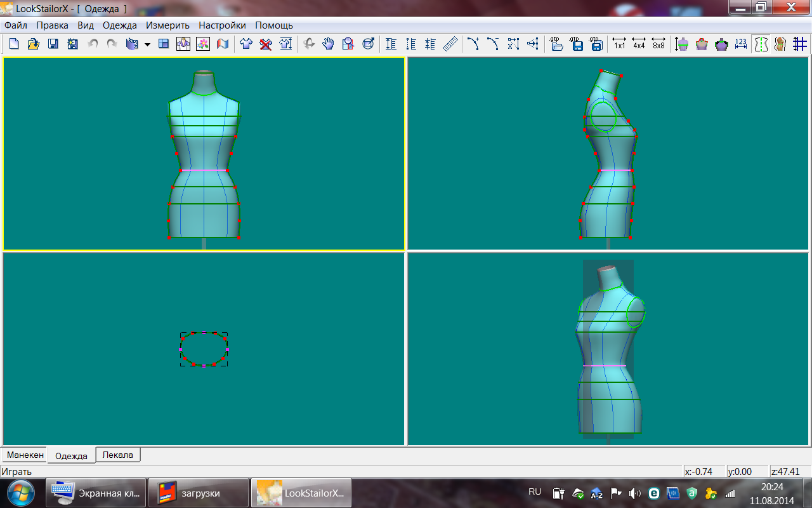Screen dimensions: 812x508
Task: Click the delete garment icon with red X
Action: click(x=266, y=44)
